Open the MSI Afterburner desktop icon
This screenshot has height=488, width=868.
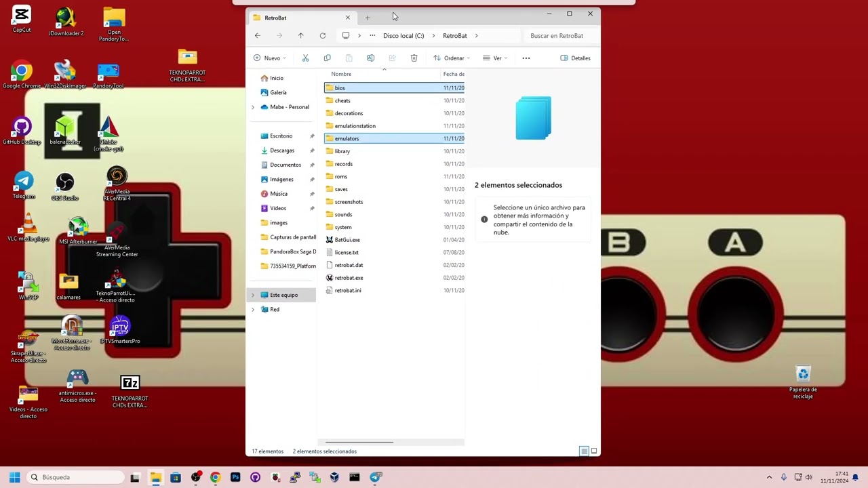coord(78,230)
